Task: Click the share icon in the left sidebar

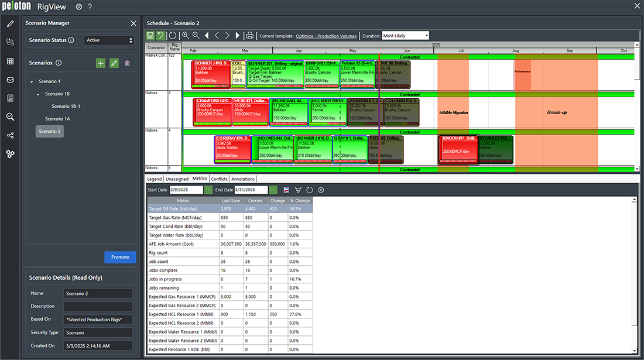Action: point(9,135)
